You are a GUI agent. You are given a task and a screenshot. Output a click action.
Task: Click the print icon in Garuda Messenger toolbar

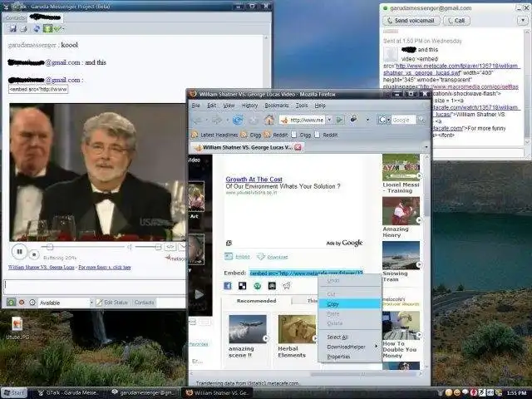pos(24,29)
